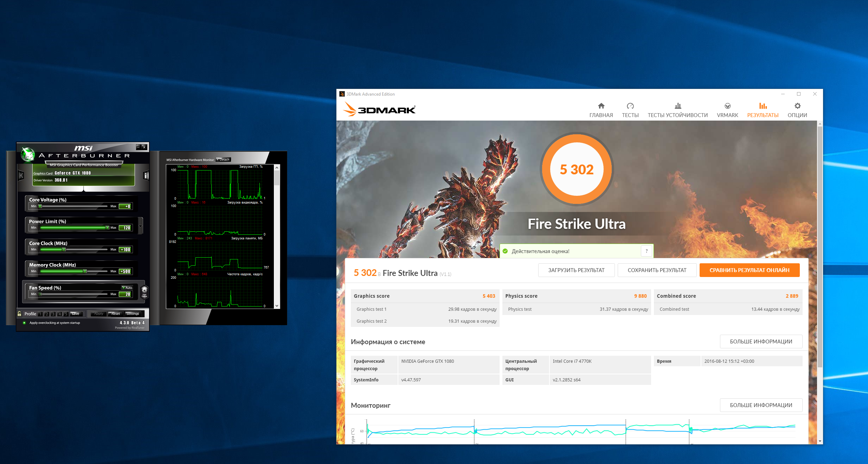The height and width of the screenshot is (464, 868).
Task: Open the VRMARK section icon
Action: tap(727, 106)
